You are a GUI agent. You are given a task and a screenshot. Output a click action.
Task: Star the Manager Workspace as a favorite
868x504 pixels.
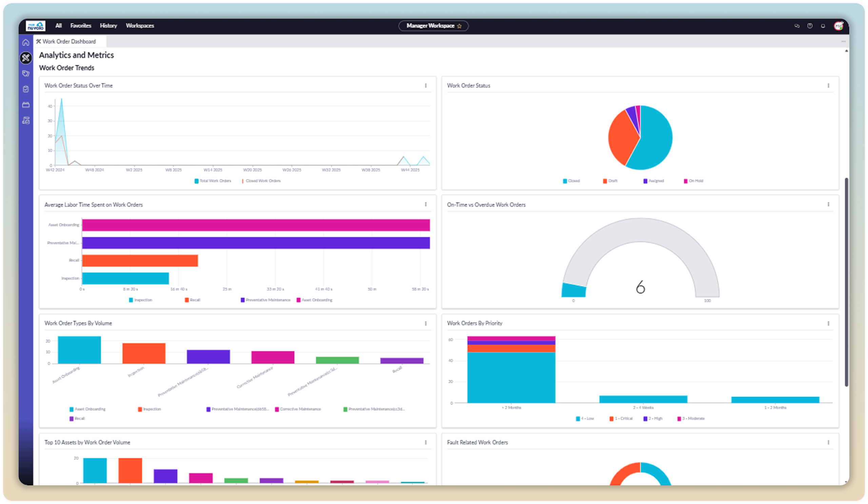coord(459,26)
